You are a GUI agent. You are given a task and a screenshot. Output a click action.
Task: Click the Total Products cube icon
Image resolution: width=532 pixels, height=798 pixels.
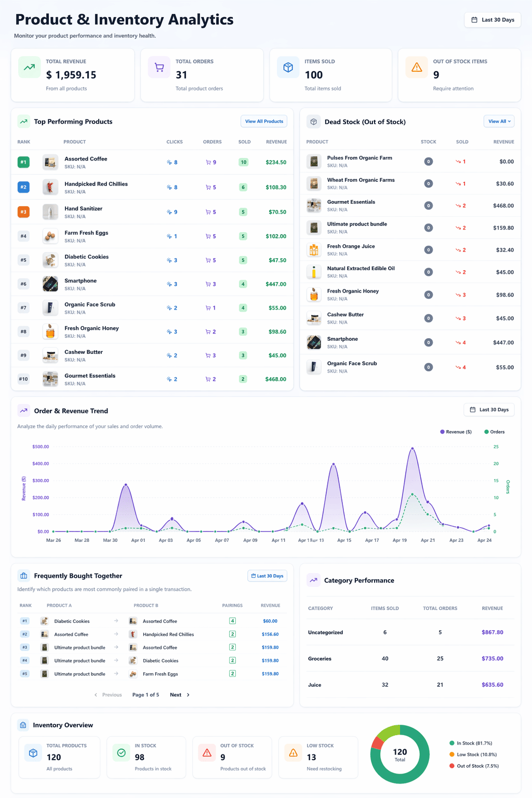pyautogui.click(x=33, y=753)
